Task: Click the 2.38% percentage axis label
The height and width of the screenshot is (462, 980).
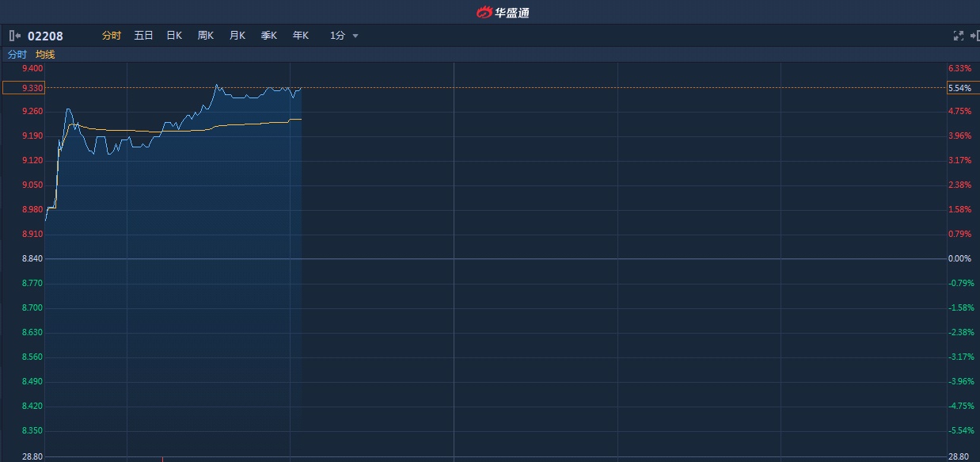Action: pos(959,185)
